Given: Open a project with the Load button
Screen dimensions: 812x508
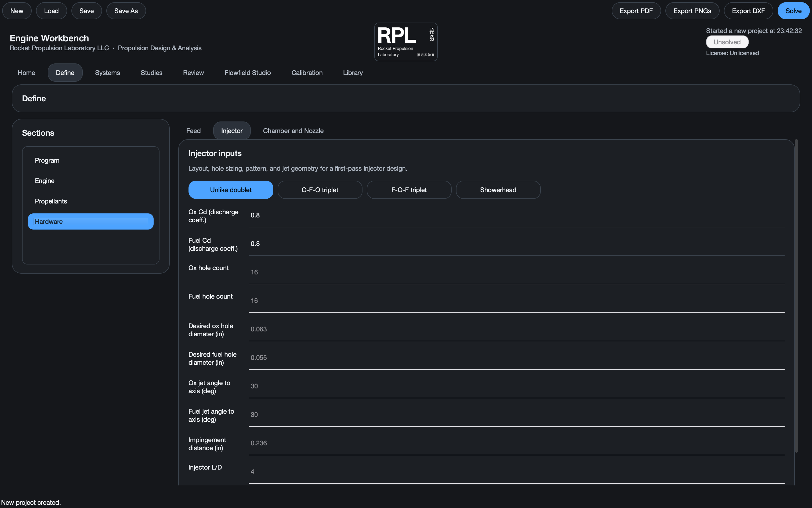Looking at the screenshot, I should [51, 11].
